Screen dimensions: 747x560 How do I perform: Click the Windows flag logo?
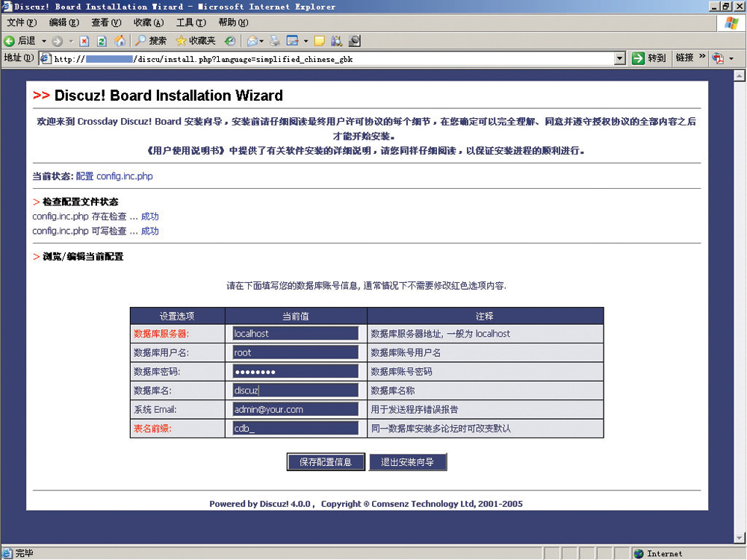coord(731,23)
